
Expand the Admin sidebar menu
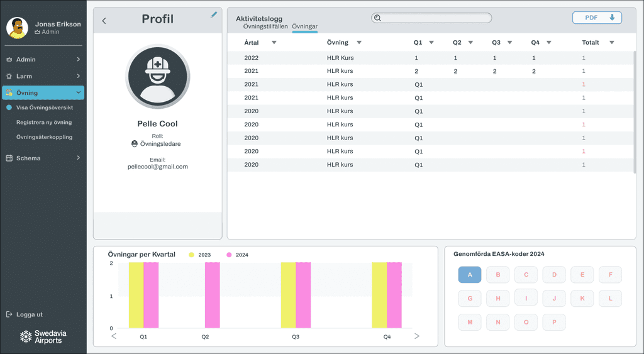point(43,60)
